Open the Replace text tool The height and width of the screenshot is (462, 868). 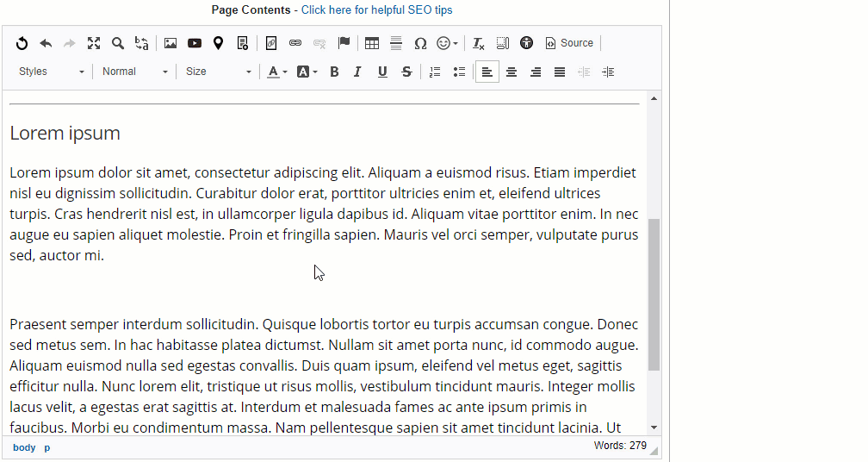[x=142, y=43]
